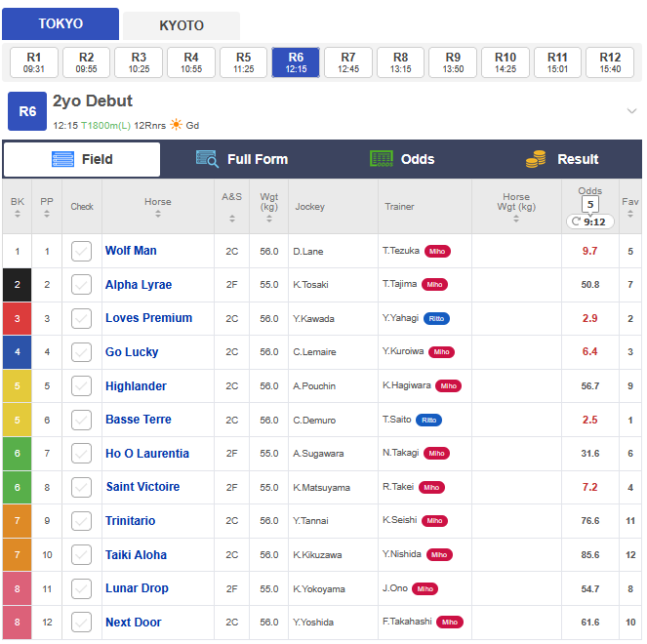Sort table by Horse name arrows
The height and width of the screenshot is (644, 647).
[x=158, y=214]
